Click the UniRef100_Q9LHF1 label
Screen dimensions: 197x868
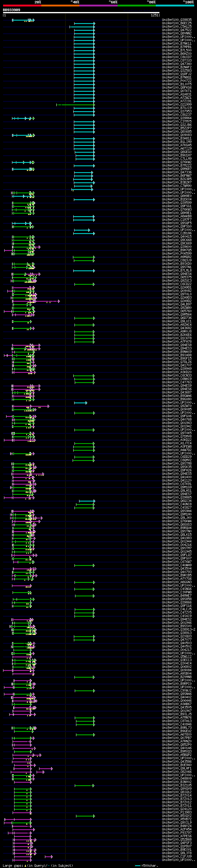pyautogui.click(x=177, y=768)
